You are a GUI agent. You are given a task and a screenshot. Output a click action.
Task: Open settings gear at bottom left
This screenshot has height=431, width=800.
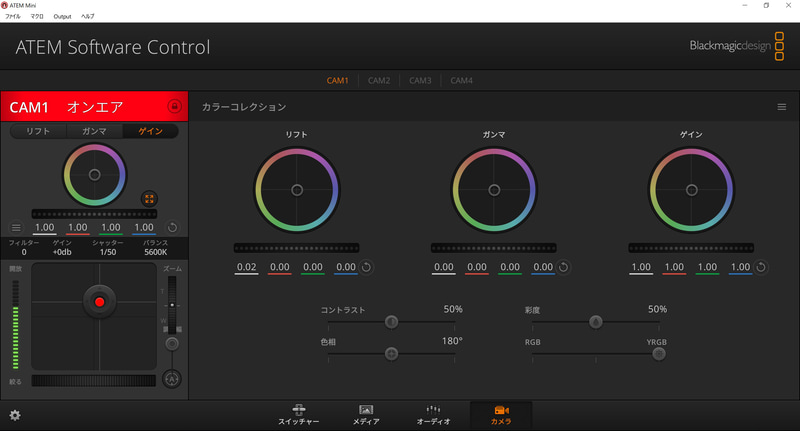pos(15,415)
